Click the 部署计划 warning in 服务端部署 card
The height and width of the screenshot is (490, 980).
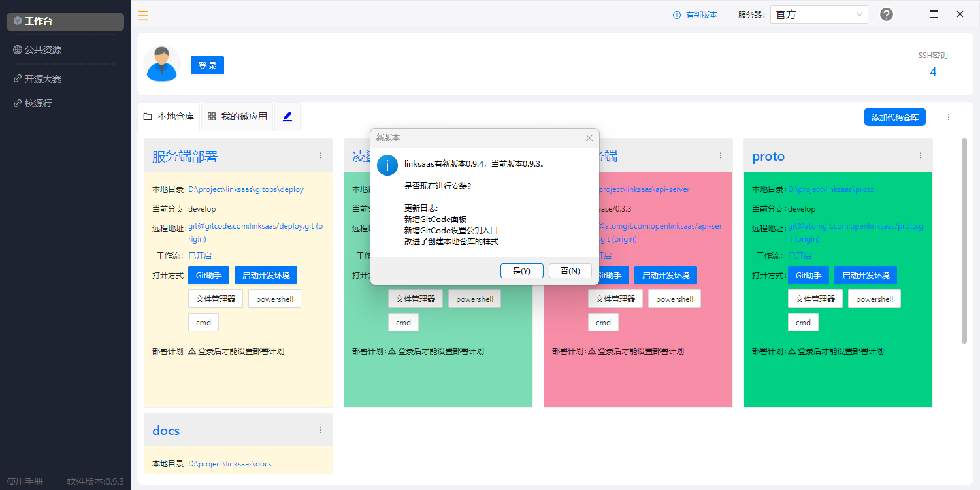(x=237, y=351)
